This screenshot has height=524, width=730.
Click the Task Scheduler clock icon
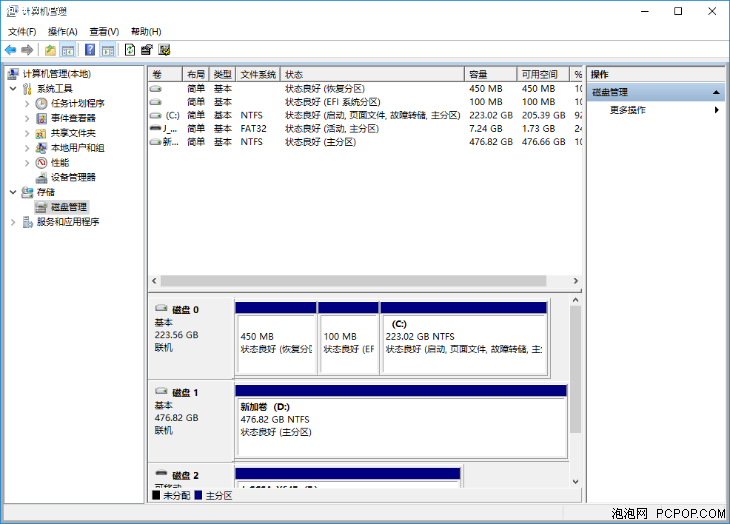coord(41,103)
